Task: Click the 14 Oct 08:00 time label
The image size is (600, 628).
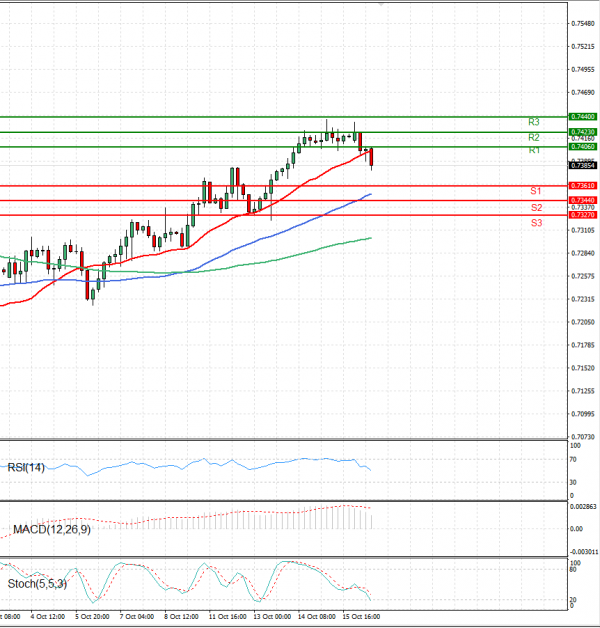Action: coord(317,617)
